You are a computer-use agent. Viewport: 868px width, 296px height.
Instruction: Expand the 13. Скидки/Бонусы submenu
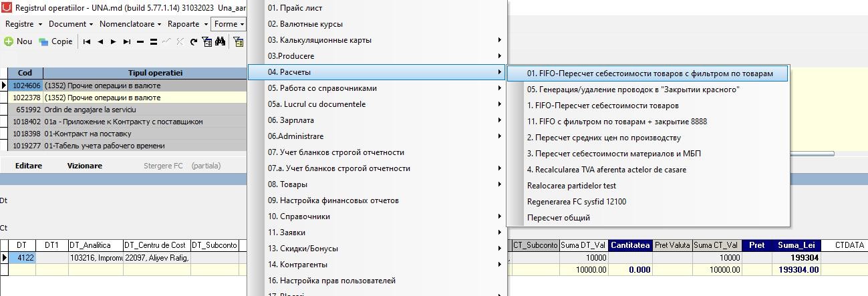point(378,249)
